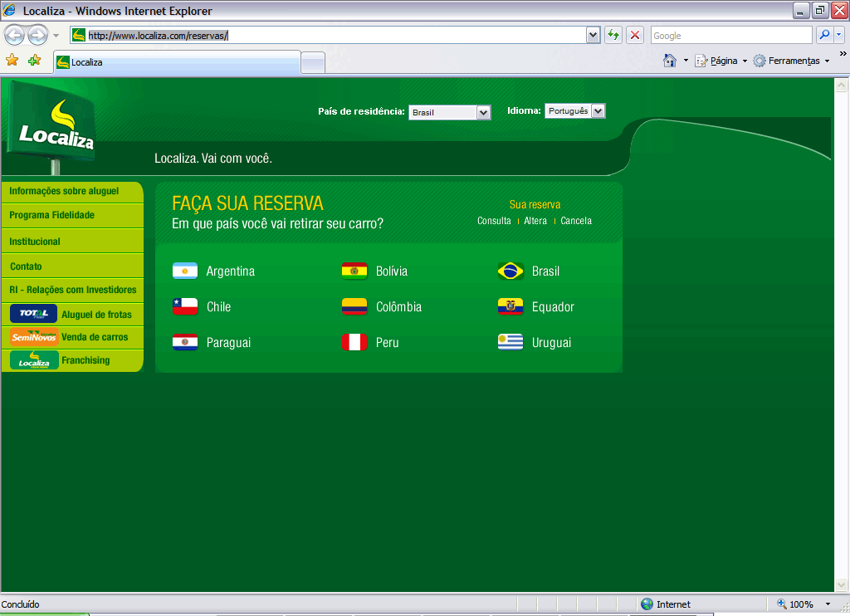The height and width of the screenshot is (616, 850).
Task: Open País de residência dropdown
Action: pos(449,112)
